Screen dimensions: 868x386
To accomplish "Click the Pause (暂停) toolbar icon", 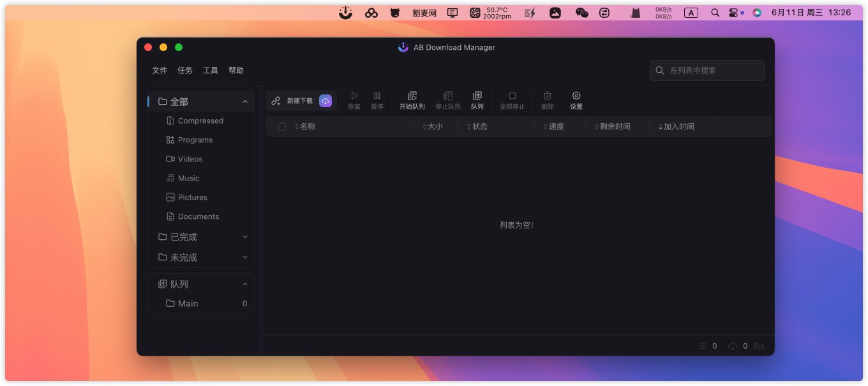I will point(377,96).
